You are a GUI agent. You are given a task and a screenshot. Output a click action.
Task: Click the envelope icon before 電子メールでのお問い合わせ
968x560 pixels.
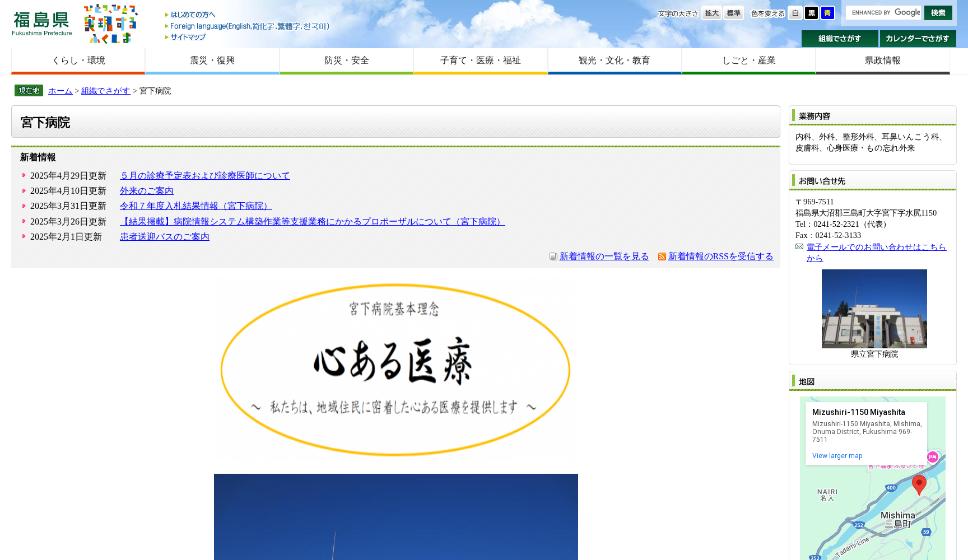tap(799, 247)
